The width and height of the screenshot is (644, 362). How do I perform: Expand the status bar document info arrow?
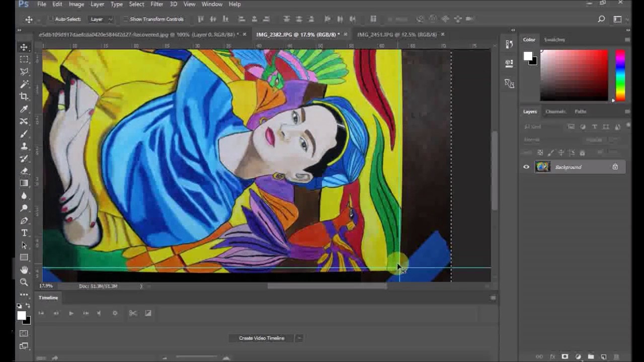pos(141,286)
